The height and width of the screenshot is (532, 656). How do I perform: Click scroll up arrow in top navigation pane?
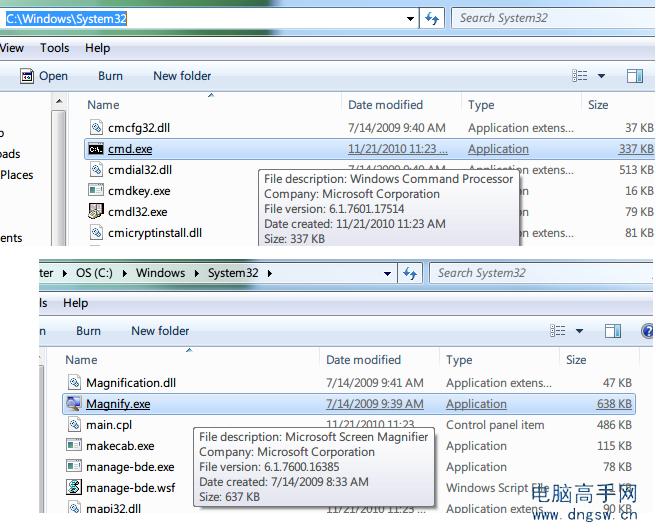point(59,101)
